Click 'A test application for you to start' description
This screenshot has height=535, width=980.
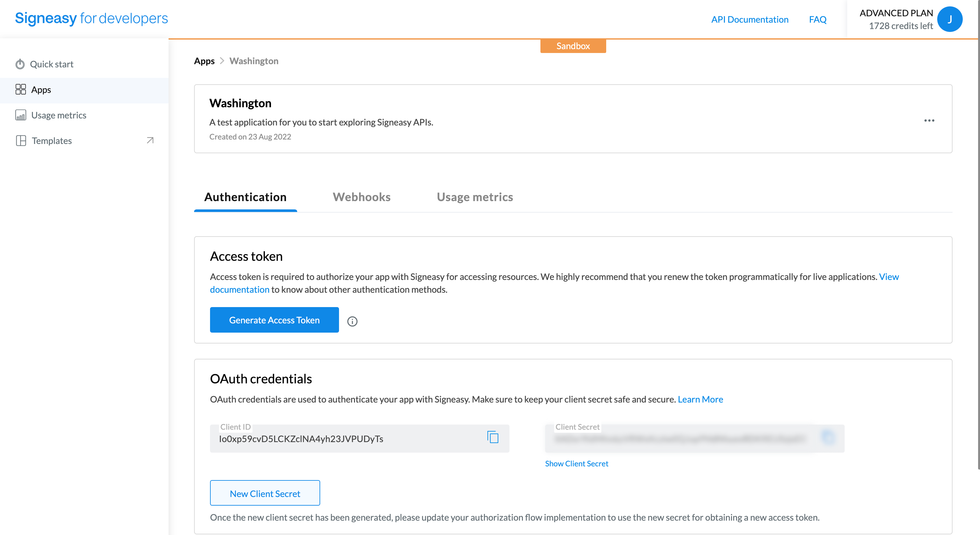click(x=321, y=122)
